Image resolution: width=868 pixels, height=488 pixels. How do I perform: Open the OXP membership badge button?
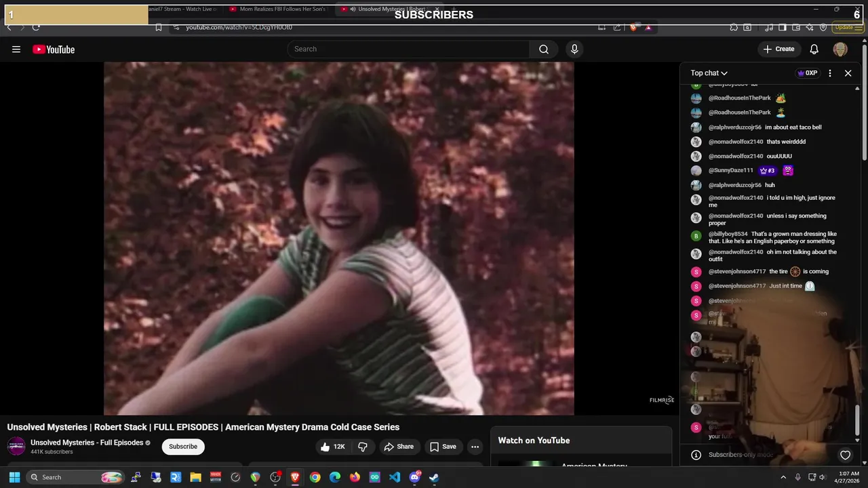tap(807, 73)
